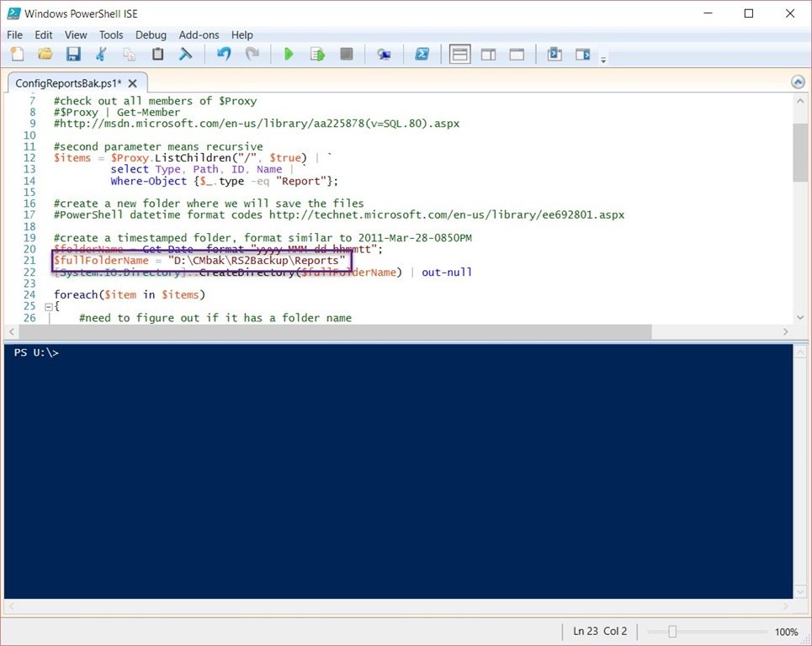Show the command window icon
The height and width of the screenshot is (646, 812).
(555, 54)
